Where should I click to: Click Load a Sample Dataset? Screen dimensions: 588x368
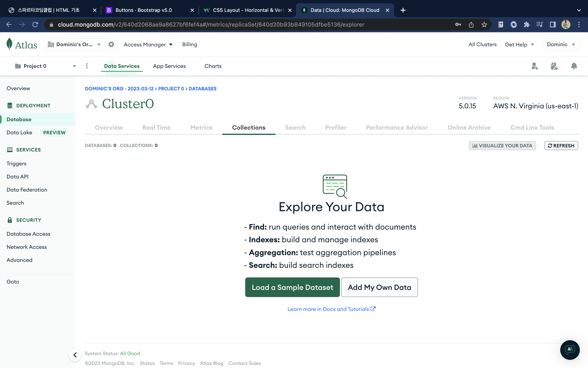pos(292,287)
